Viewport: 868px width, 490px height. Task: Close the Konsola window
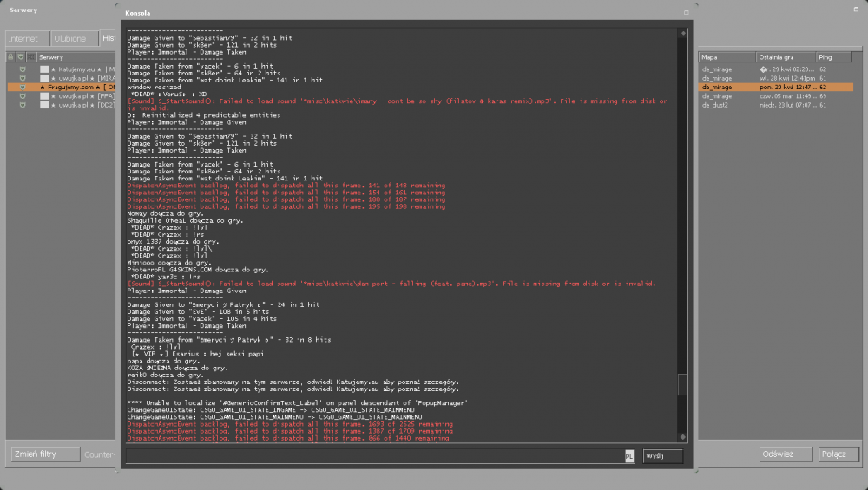[686, 12]
